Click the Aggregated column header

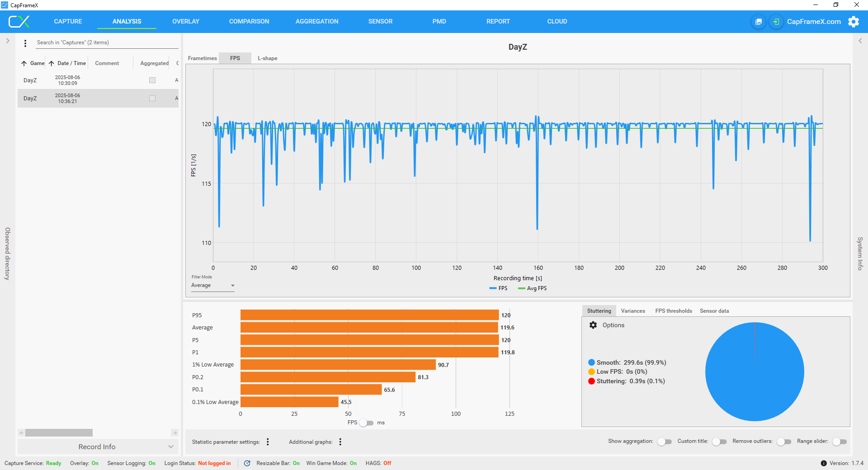[155, 63]
